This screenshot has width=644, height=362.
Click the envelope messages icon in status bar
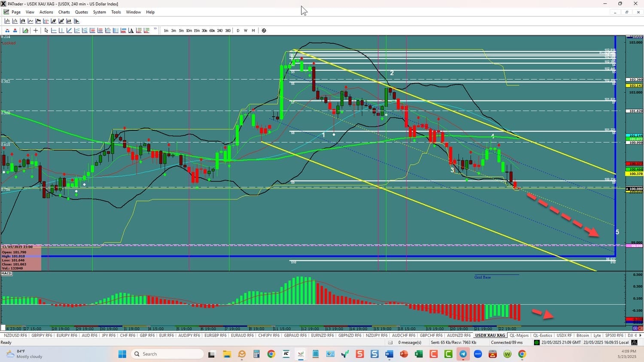tap(390, 342)
